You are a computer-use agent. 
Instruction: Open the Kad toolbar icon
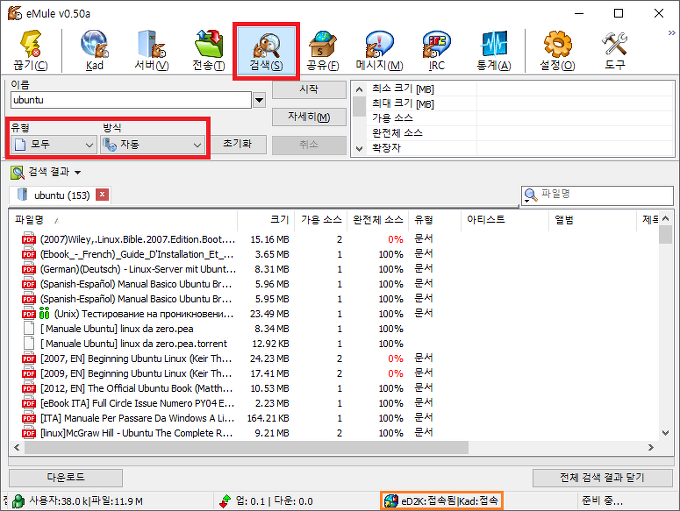point(94,50)
